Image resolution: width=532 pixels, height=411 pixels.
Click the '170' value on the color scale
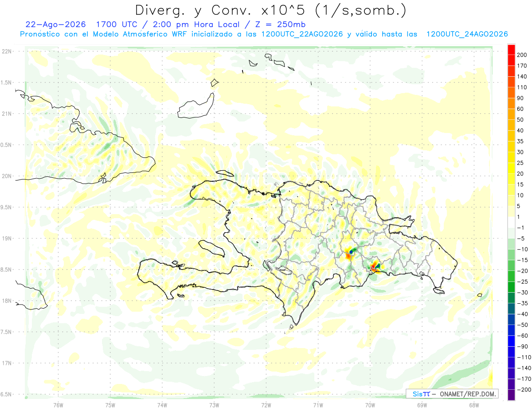pyautogui.click(x=523, y=66)
